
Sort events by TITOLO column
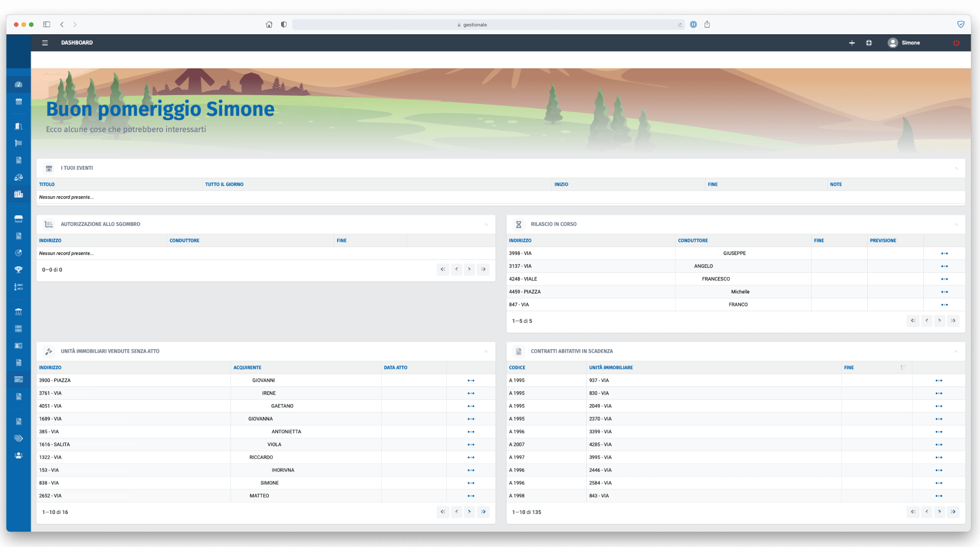pyautogui.click(x=47, y=184)
